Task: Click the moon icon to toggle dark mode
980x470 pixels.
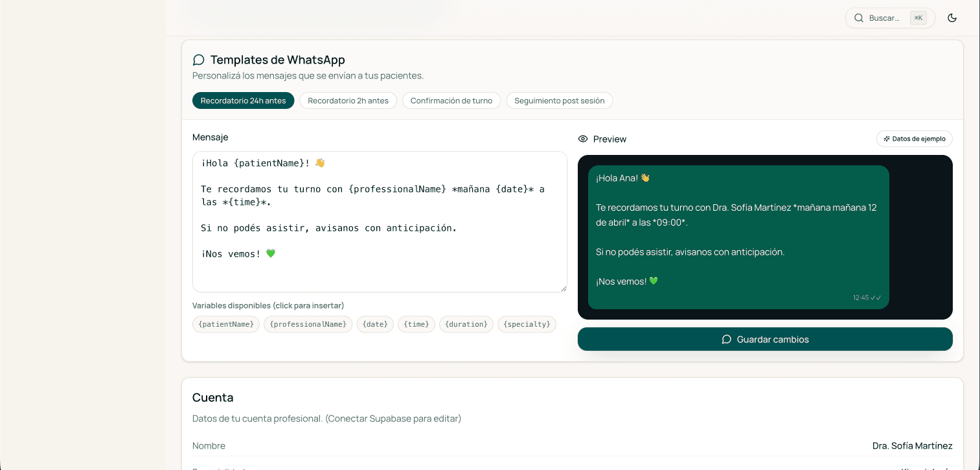Action: point(952,18)
